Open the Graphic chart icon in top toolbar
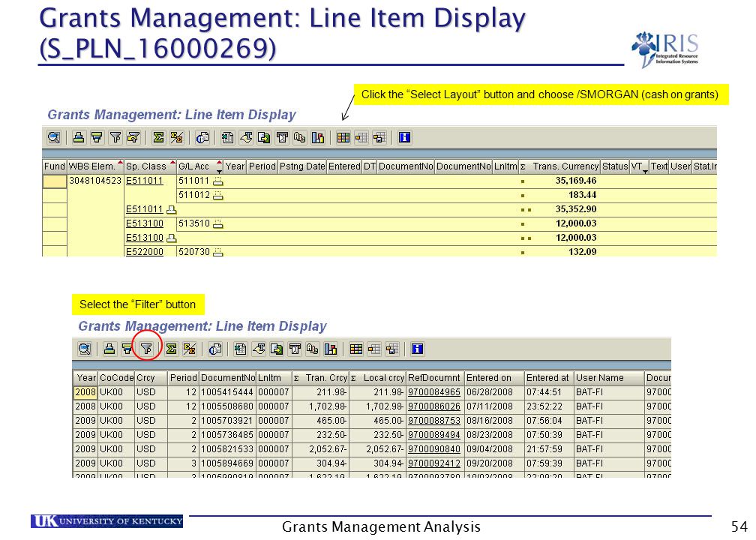 pyautogui.click(x=318, y=137)
